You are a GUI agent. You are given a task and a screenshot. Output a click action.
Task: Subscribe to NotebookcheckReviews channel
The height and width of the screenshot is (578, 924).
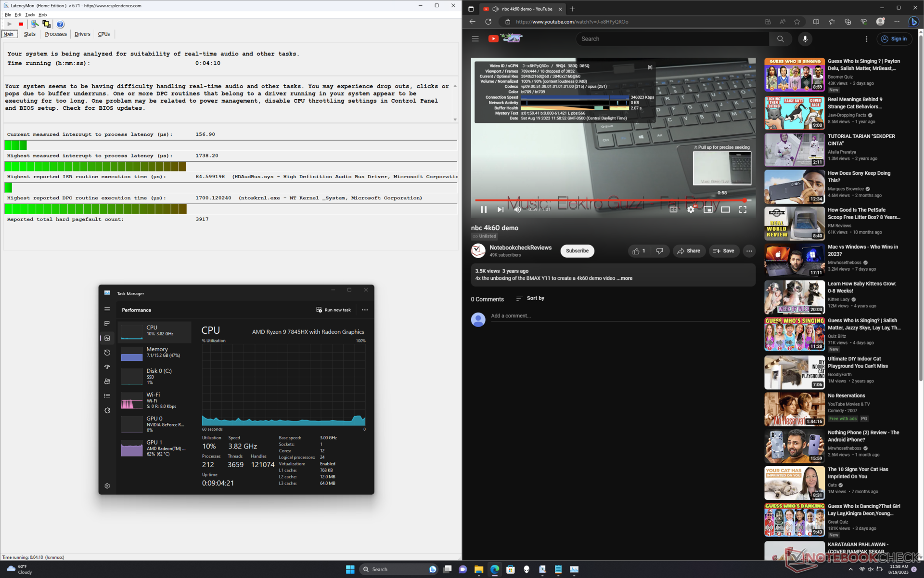pyautogui.click(x=577, y=251)
